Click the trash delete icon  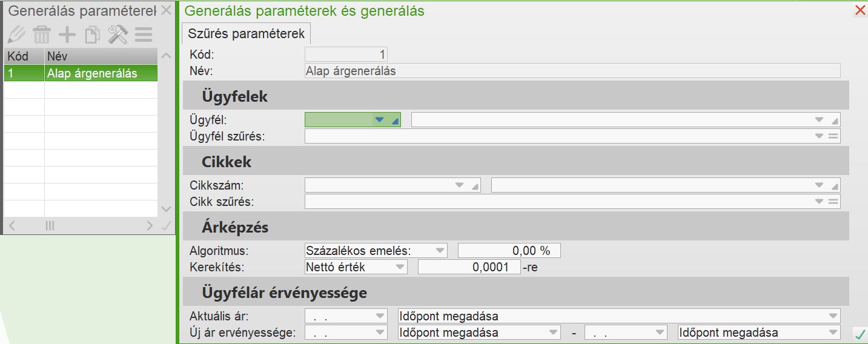(41, 35)
